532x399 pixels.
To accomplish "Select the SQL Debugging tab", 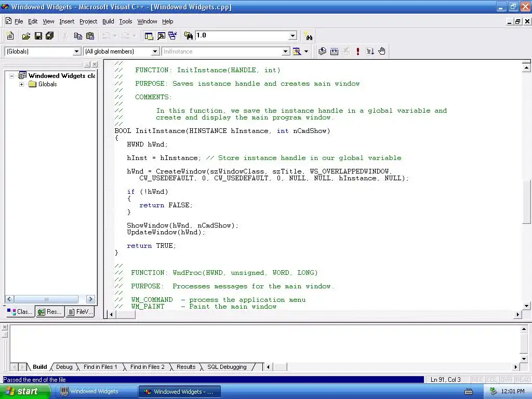I will [x=227, y=367].
